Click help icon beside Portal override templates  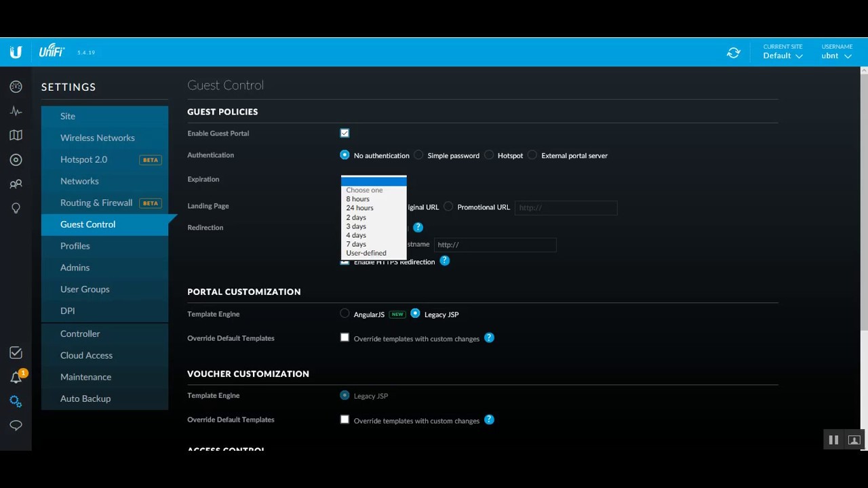pyautogui.click(x=489, y=338)
